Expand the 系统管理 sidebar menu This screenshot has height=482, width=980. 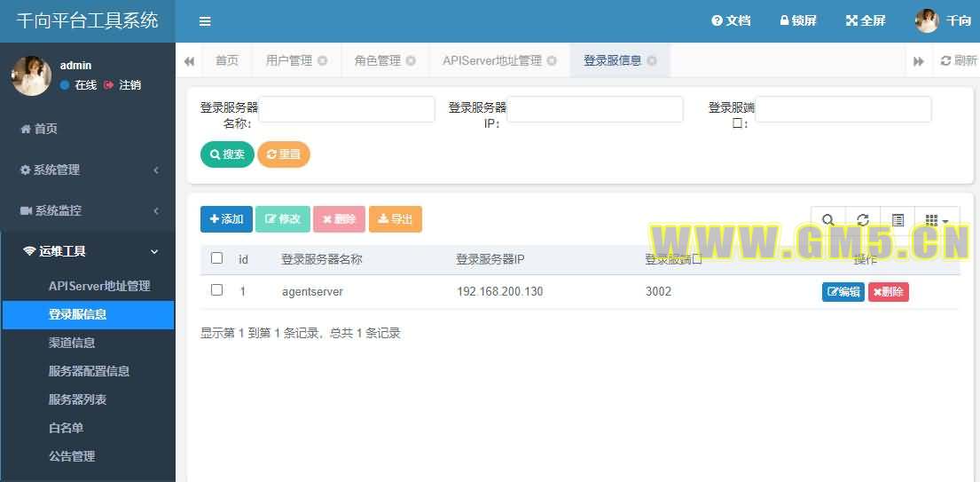point(87,170)
